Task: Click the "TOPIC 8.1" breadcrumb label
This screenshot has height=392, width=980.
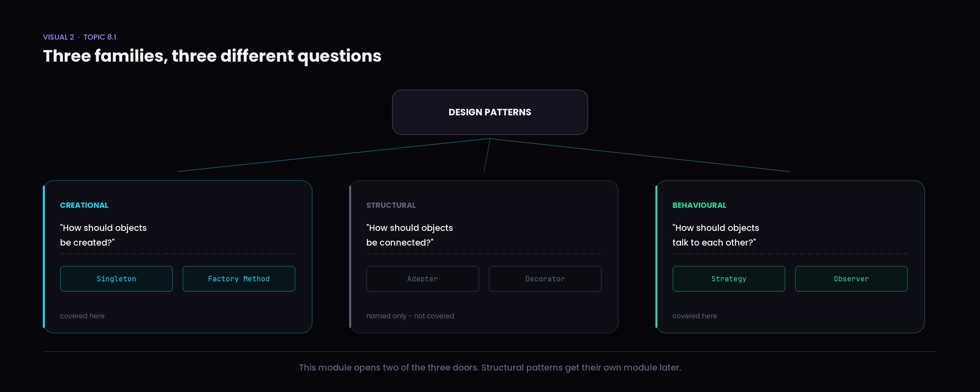Action: pyautogui.click(x=100, y=37)
